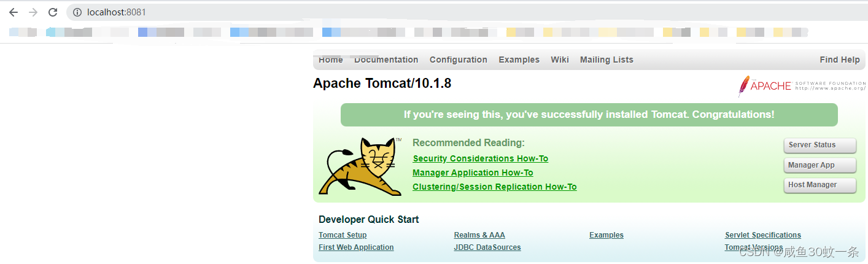Open Examples link under Developer Quick Start
Viewport: 868px width, 264px height.
pos(606,235)
